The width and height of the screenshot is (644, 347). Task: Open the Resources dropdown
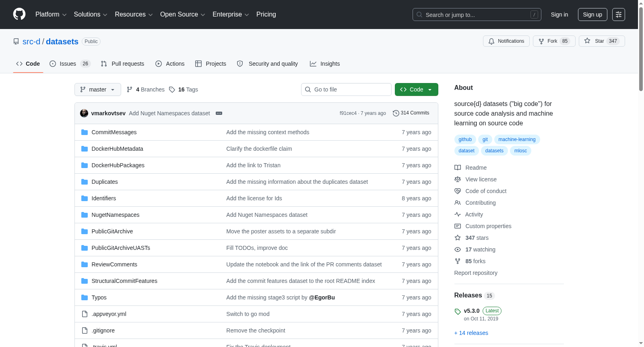(x=134, y=15)
